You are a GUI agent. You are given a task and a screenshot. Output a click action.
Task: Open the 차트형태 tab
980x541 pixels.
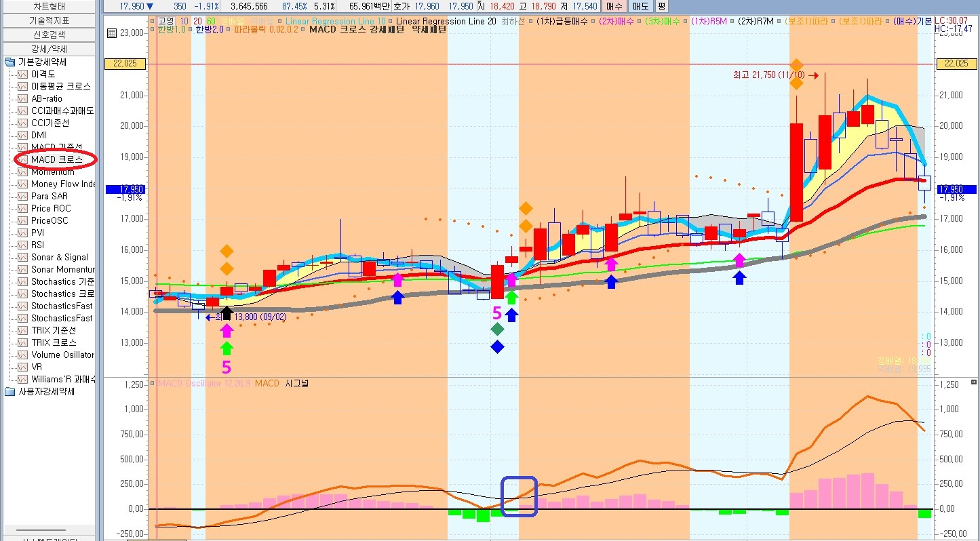point(49,6)
